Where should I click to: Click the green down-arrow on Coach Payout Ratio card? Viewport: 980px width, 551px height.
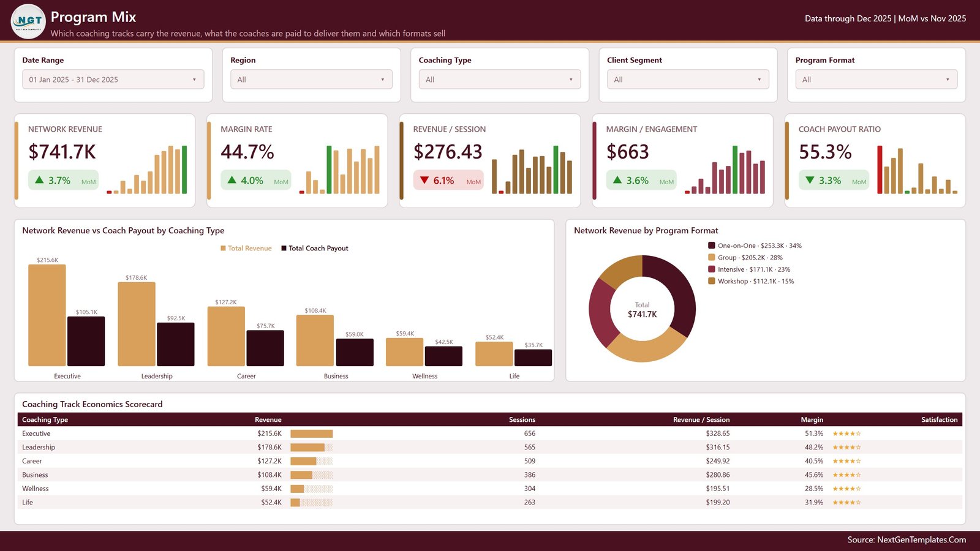tap(810, 180)
